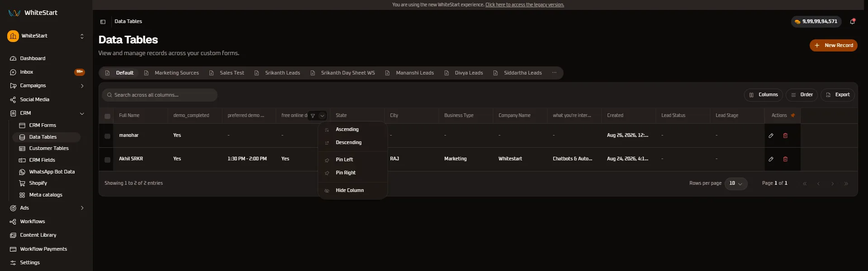
Task: Click the Export button
Action: 838,95
